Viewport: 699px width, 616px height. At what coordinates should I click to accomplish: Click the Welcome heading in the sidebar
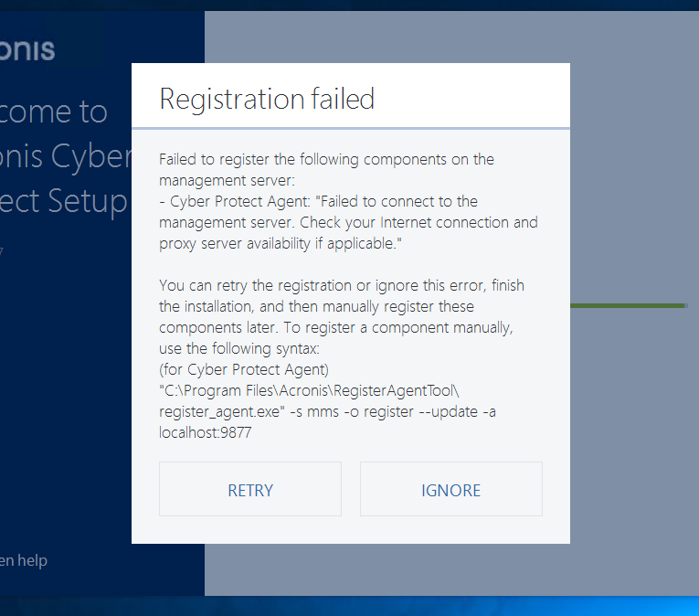click(x=53, y=112)
